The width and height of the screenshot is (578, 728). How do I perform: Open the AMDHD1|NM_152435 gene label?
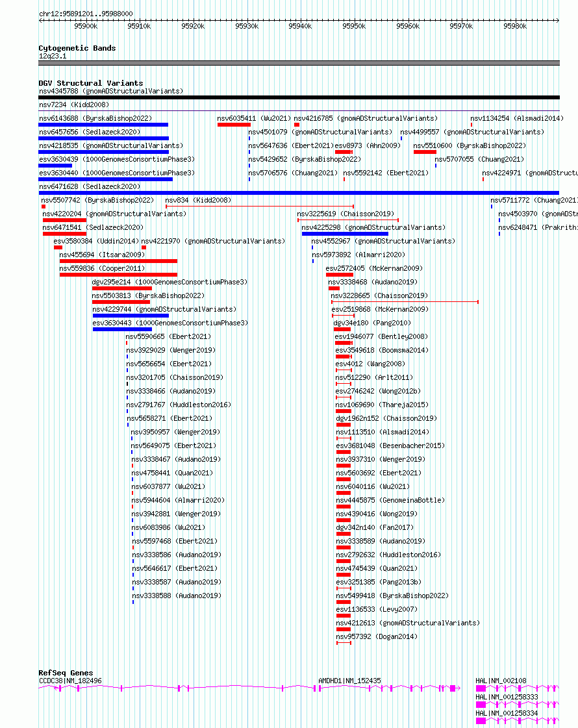(349, 681)
